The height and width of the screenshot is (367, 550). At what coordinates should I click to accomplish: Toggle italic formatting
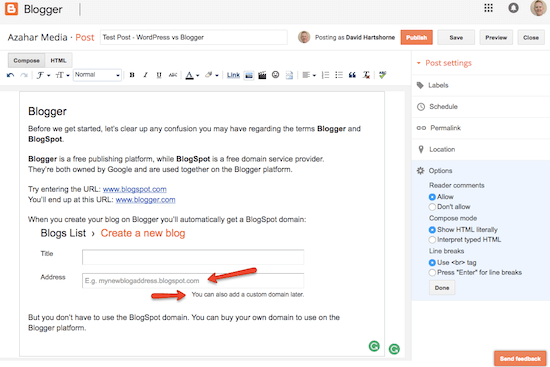click(145, 75)
